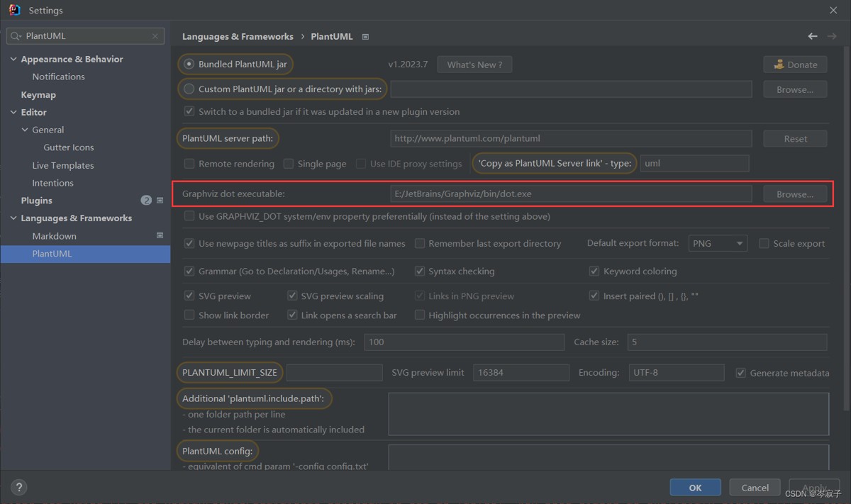851x504 pixels.
Task: Click the search magnifier icon
Action: (x=16, y=36)
